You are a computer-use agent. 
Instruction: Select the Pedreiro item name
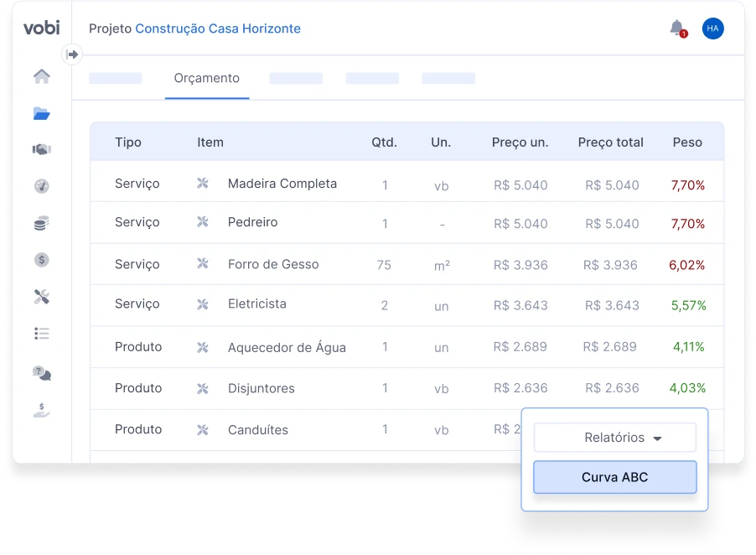252,222
